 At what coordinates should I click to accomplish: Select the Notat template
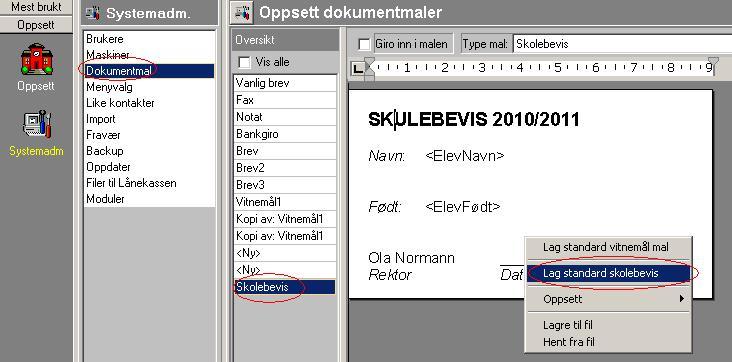coord(285,117)
